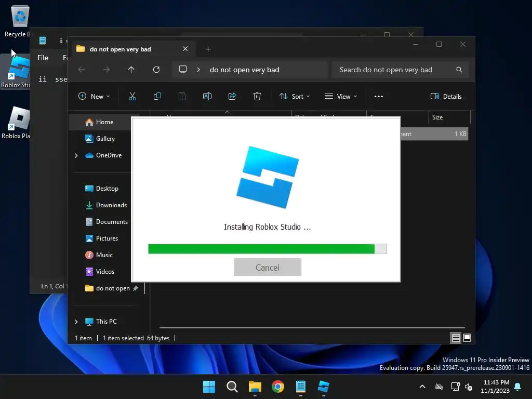
Task: Go back with the Explorer back arrow
Action: [x=82, y=70]
